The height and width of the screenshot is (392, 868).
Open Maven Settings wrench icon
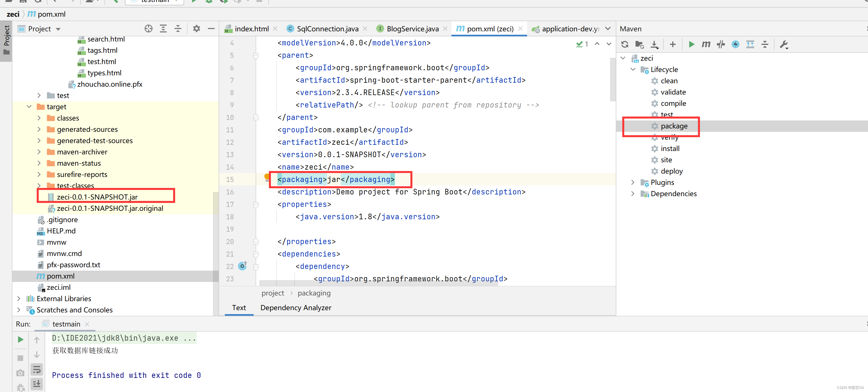click(784, 45)
